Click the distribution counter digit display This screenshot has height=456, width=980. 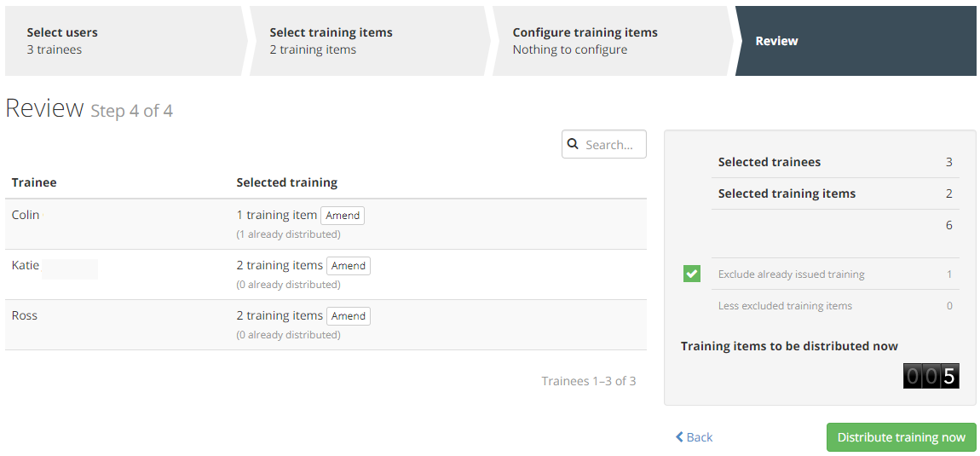931,376
